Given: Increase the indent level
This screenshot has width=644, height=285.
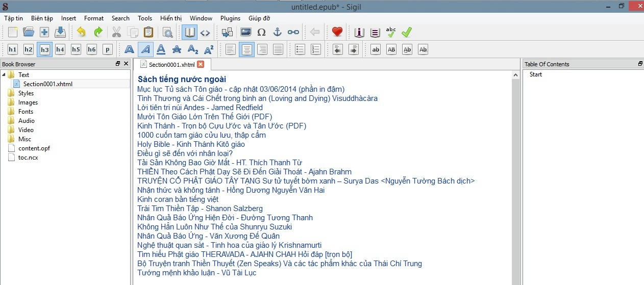Looking at the screenshot, I should pos(353,49).
